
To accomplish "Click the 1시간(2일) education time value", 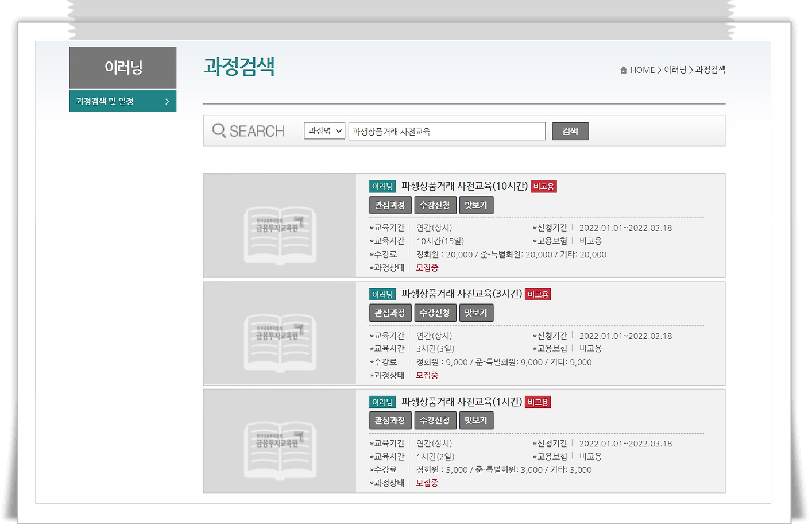I will tap(435, 456).
